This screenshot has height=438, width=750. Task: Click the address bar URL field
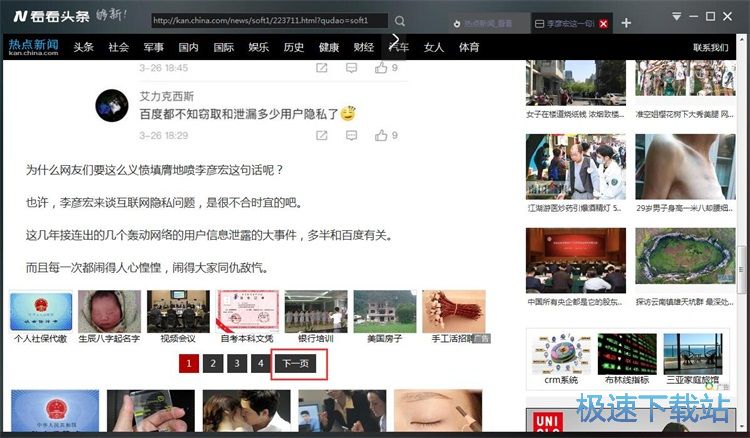270,21
